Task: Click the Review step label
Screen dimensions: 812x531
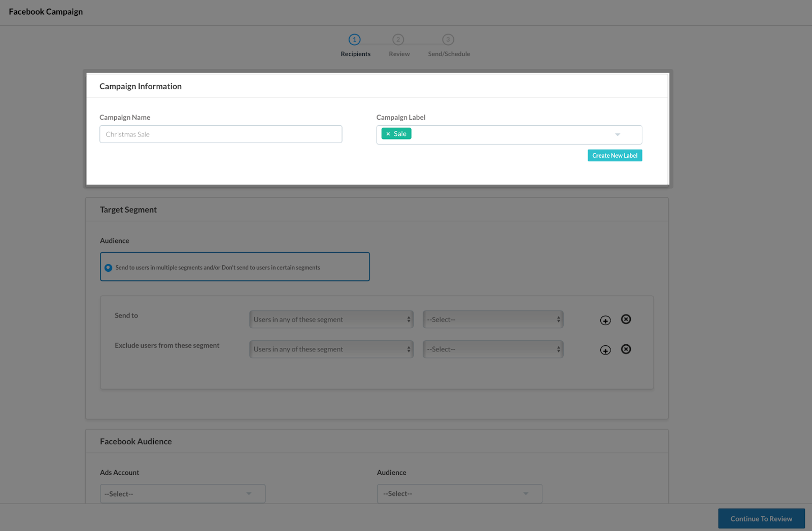Action: (x=399, y=54)
